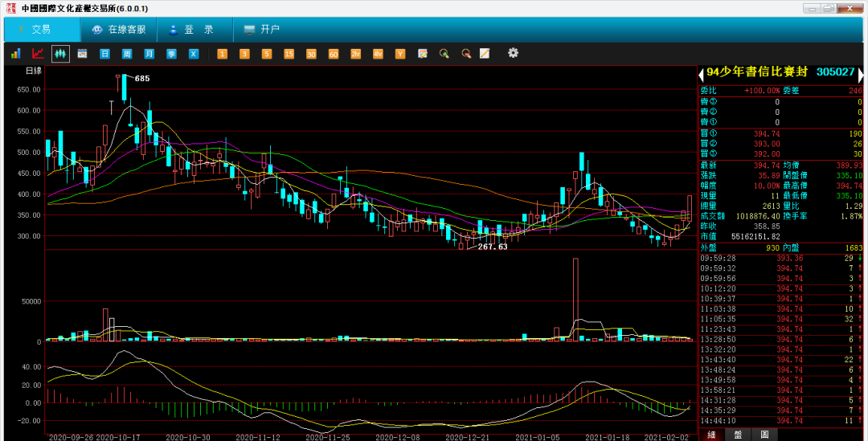Open the drawing pencil tool icon
This screenshot has width=868, height=441.
pyautogui.click(x=485, y=54)
